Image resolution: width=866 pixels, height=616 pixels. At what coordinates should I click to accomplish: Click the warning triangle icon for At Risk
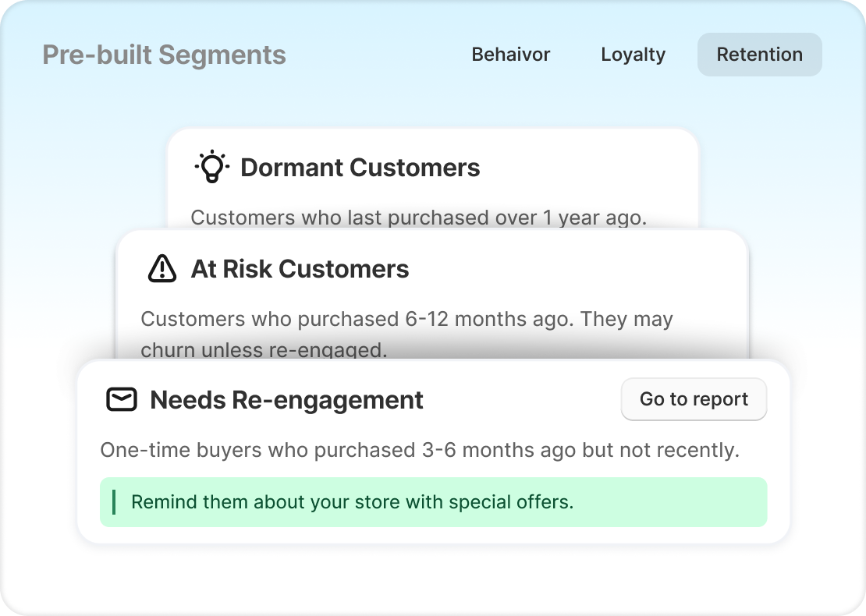click(x=162, y=269)
